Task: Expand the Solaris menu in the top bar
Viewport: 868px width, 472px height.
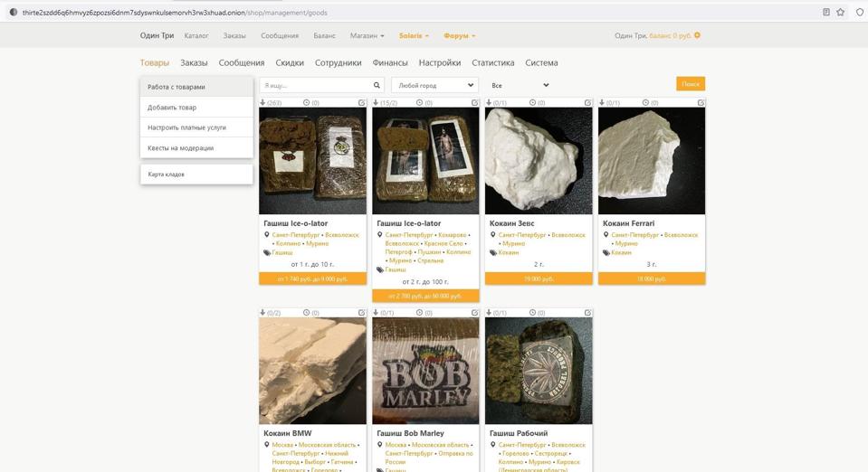Action: pyautogui.click(x=414, y=35)
